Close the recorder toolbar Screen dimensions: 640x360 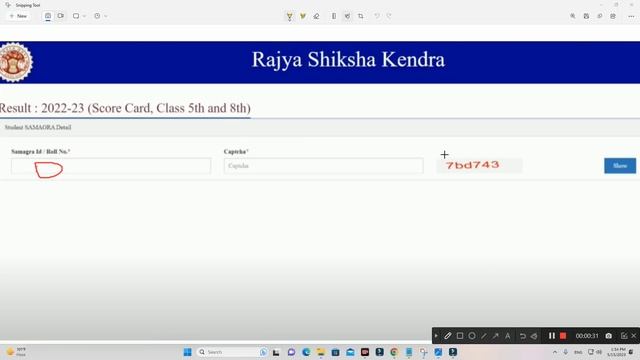coord(633,336)
